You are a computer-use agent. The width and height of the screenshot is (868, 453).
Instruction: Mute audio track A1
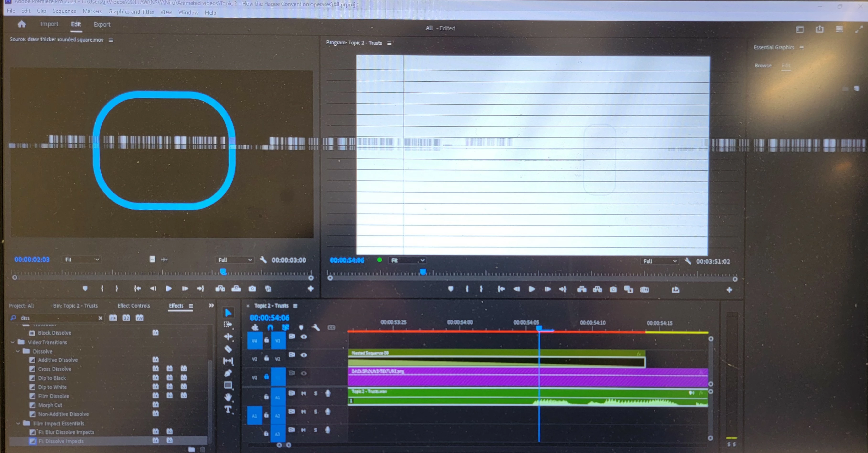303,393
